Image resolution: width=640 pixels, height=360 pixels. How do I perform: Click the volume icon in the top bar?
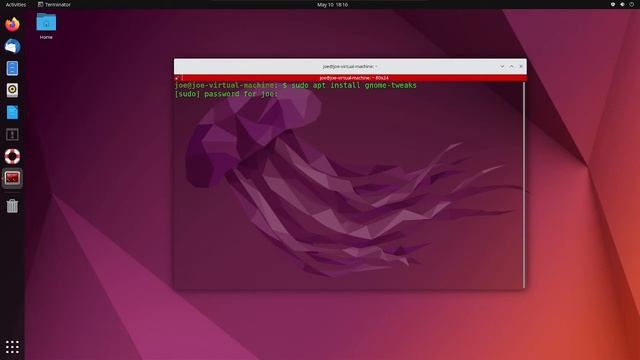click(x=622, y=4)
